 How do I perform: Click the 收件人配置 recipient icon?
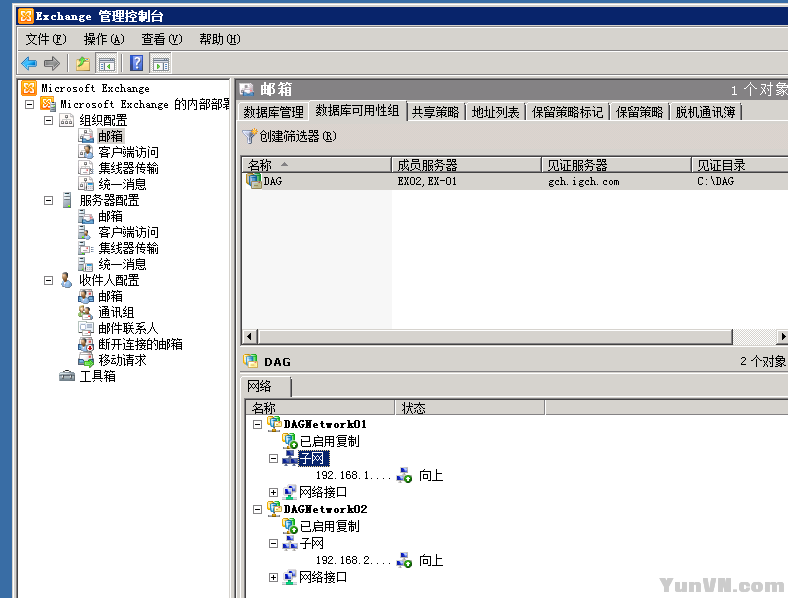[x=66, y=280]
